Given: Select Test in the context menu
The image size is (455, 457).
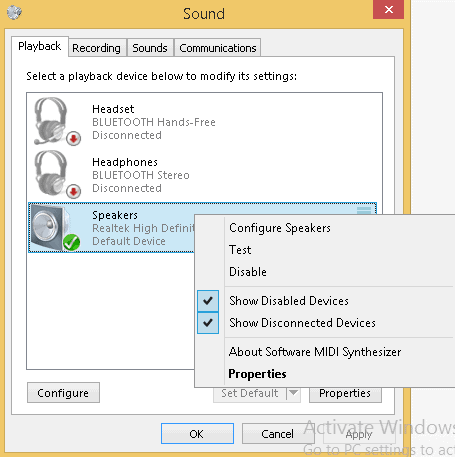Looking at the screenshot, I should click(x=240, y=250).
